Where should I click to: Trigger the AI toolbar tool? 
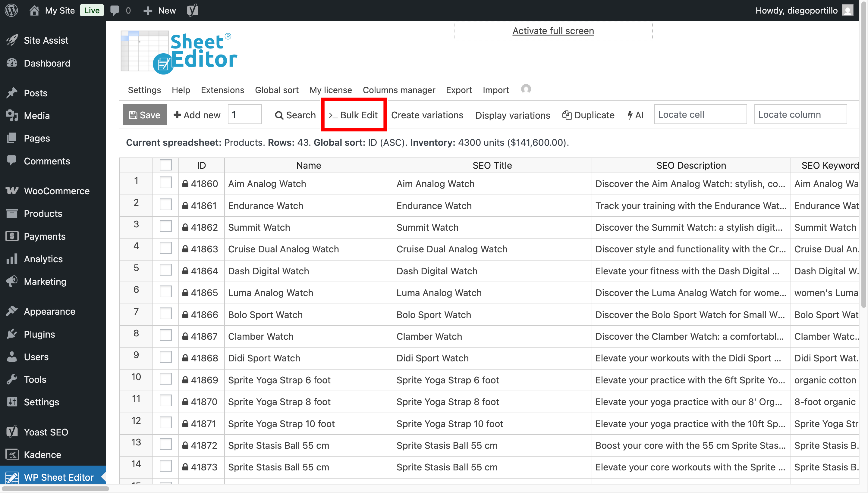pyautogui.click(x=635, y=115)
